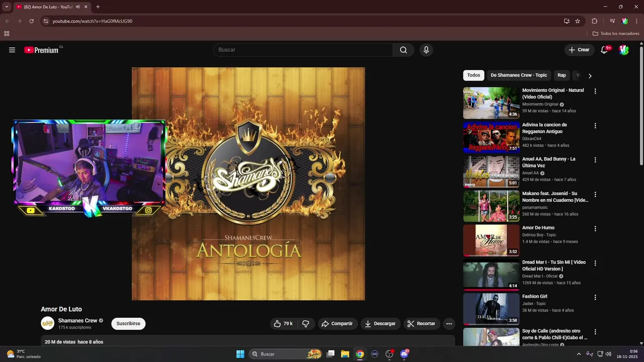Open Chrome three-dot menu
Image resolution: width=644 pixels, height=362 pixels.
[636, 21]
